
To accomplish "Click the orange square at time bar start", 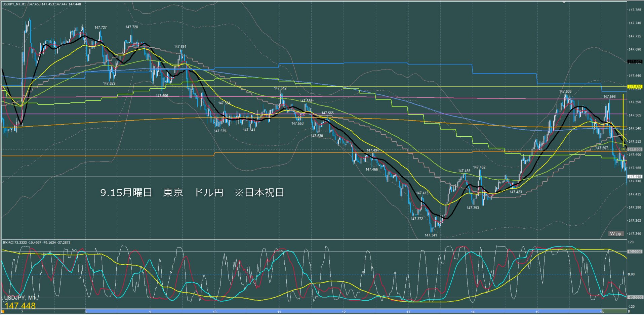I will [x=3, y=312].
